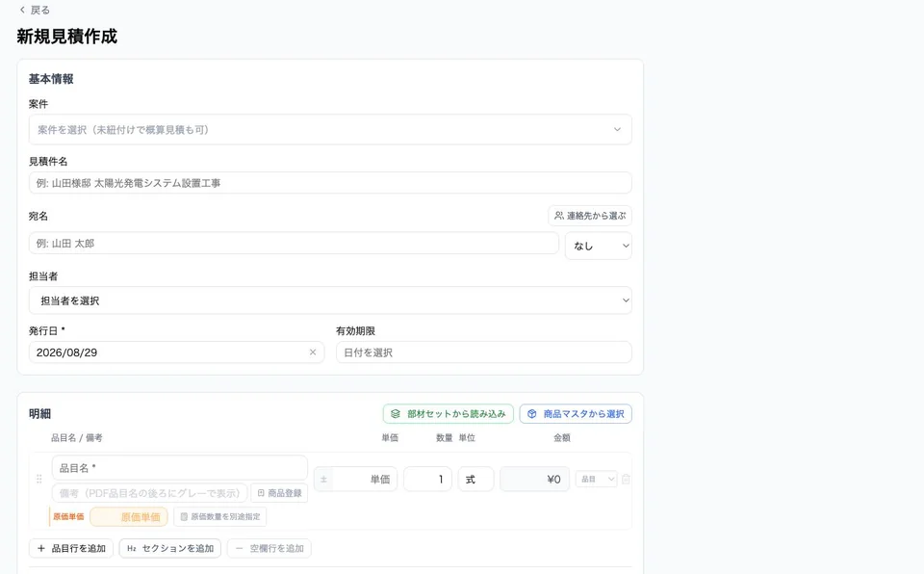The width and height of the screenshot is (924, 574).
Task: Click the 単価 unit price field
Action: pyautogui.click(x=365, y=479)
